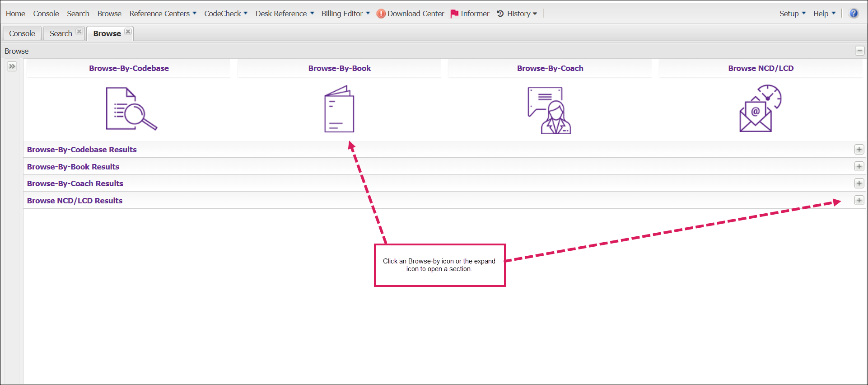Open the Reference Centers dropdown menu

[x=163, y=14]
